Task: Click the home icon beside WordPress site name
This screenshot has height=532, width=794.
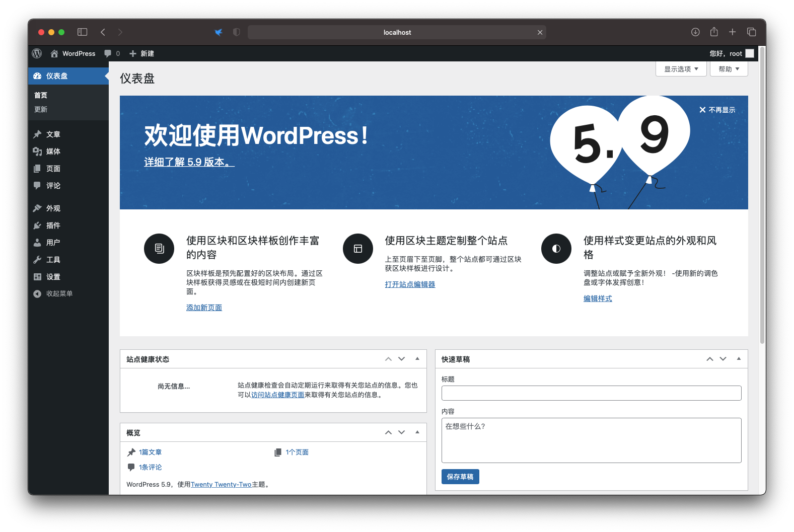Action: click(54, 53)
